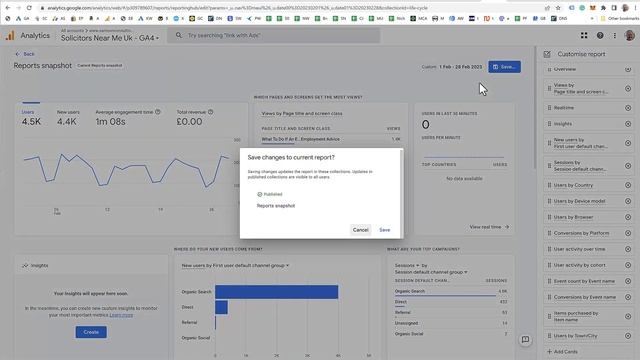Expand New users by First user default channel dropdown
This screenshot has height=360, width=640.
pyautogui.click(x=235, y=265)
